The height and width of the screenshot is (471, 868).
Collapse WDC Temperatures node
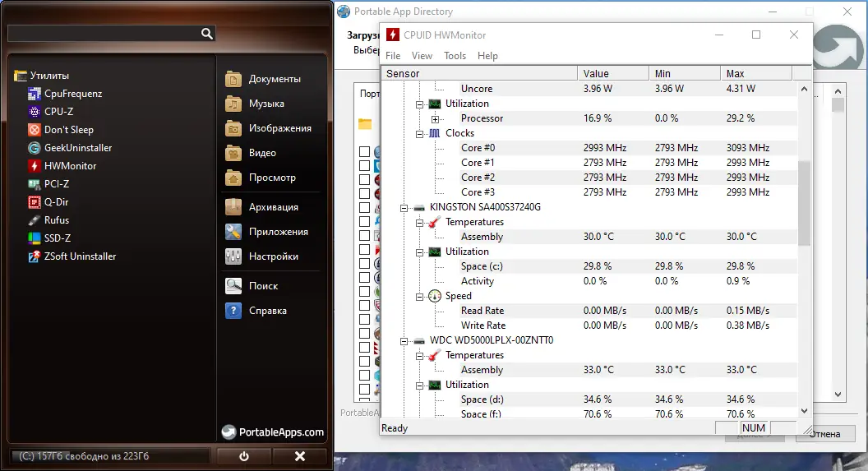pos(419,356)
